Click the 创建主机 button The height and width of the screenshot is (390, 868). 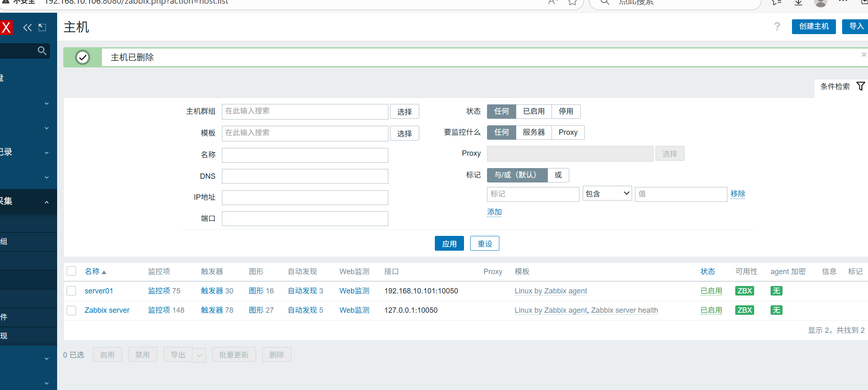pos(814,27)
